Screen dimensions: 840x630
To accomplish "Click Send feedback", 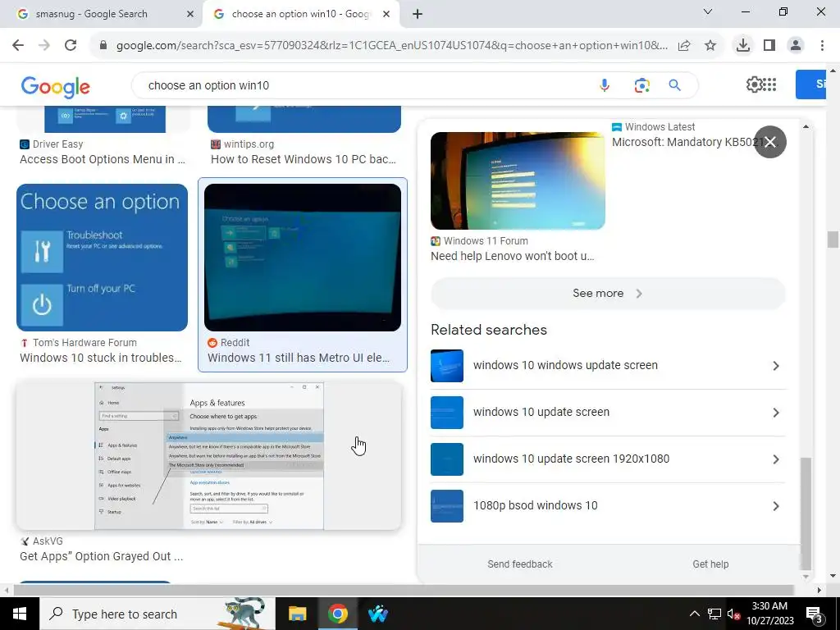I will pos(519,564).
